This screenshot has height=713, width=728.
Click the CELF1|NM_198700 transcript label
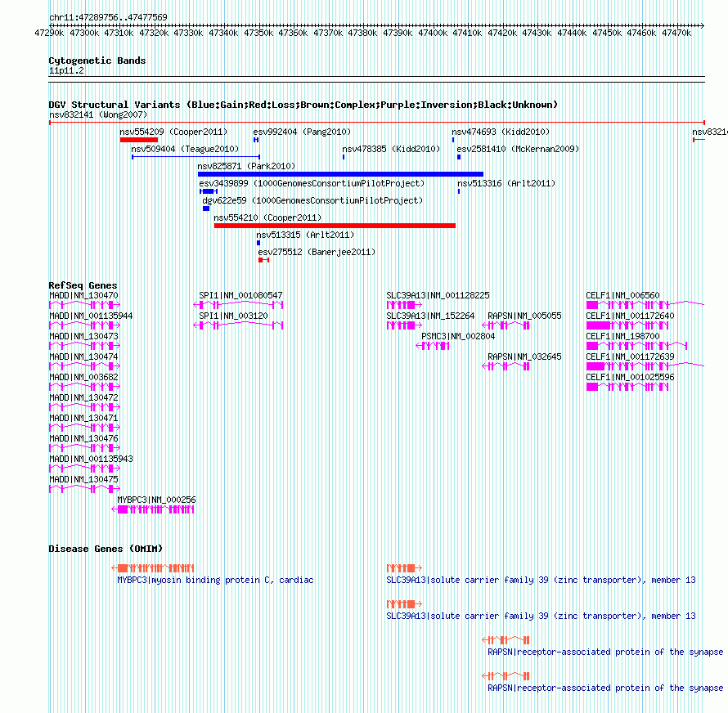(622, 336)
